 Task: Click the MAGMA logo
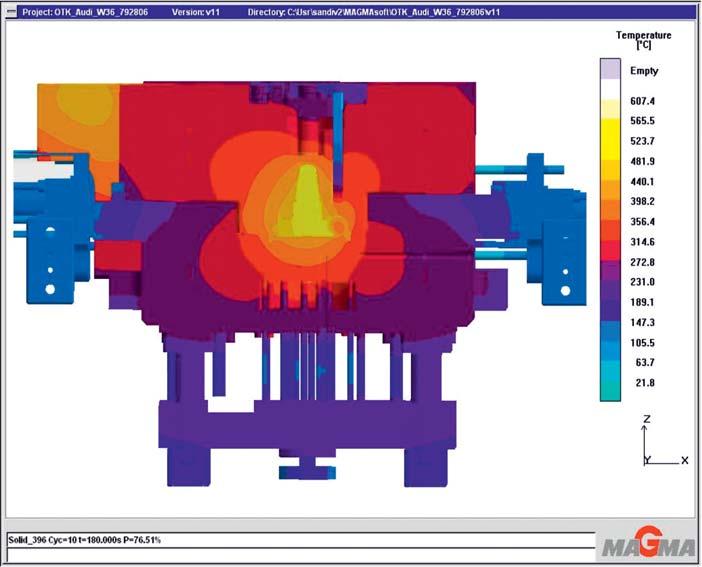tap(648, 543)
